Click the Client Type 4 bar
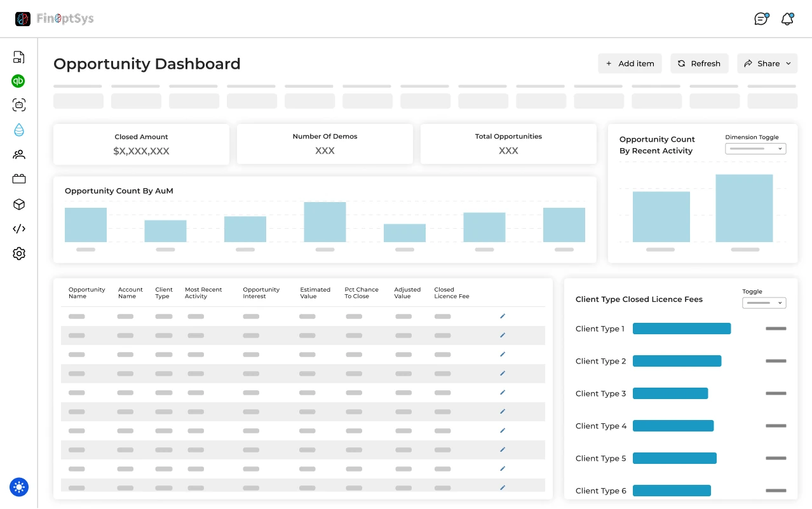 tap(673, 426)
